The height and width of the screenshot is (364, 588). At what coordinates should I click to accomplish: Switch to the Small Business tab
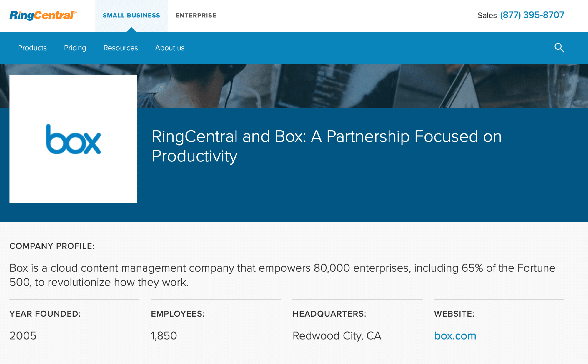(x=131, y=16)
